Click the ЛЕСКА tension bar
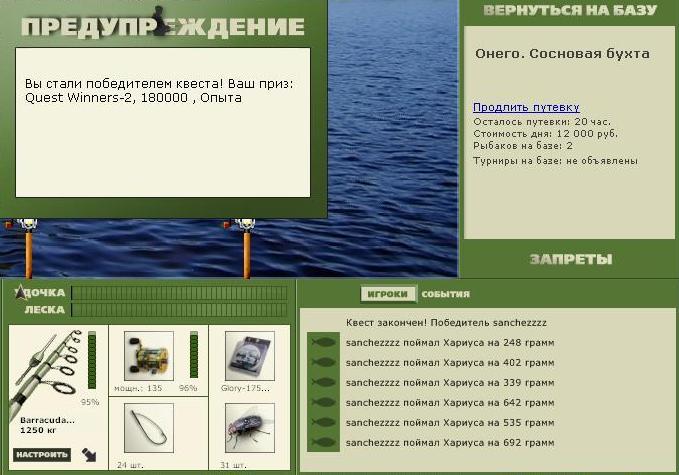 [179, 310]
